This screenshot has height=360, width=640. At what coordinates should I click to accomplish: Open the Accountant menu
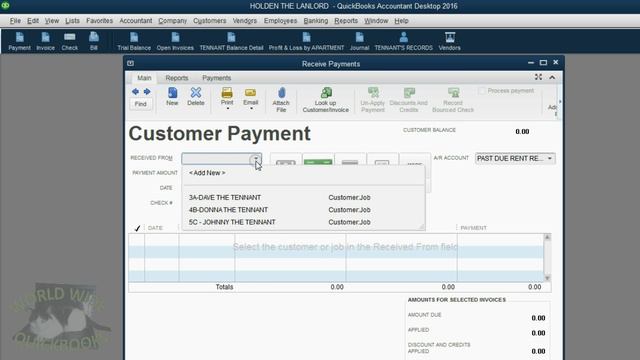(136, 21)
